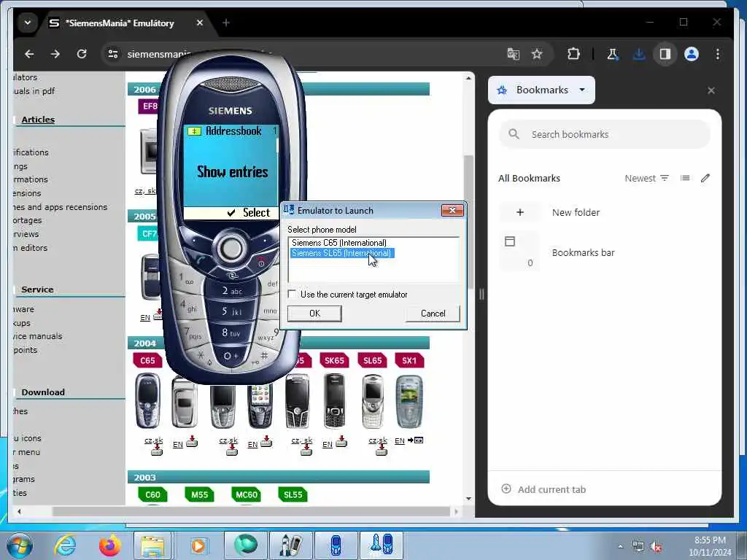Click the SK65 model badge
This screenshot has width=747, height=560.
click(x=334, y=360)
